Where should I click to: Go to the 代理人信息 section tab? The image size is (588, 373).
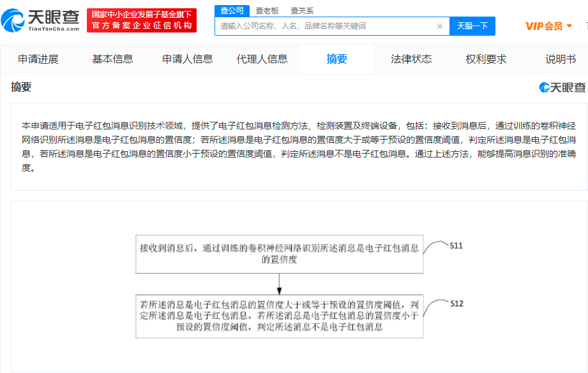click(262, 59)
